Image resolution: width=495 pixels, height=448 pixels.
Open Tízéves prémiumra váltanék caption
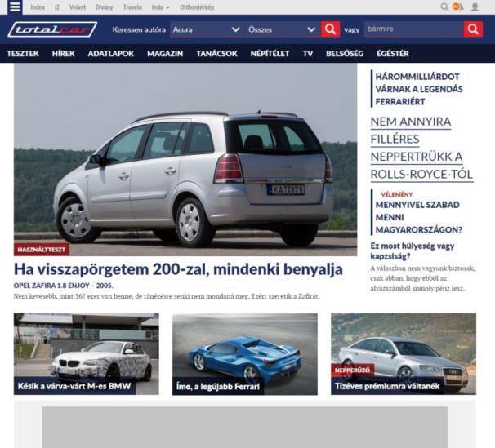tap(387, 386)
